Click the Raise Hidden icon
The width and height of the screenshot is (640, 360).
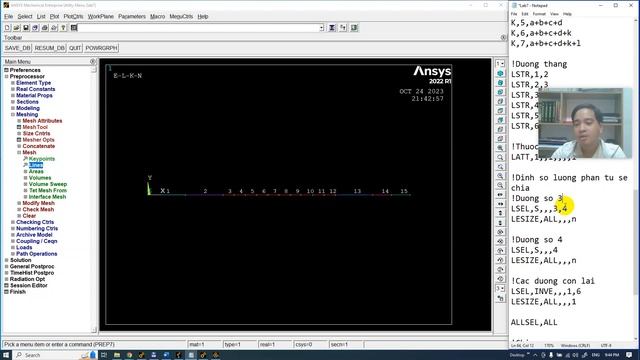pyautogui.click(x=332, y=28)
